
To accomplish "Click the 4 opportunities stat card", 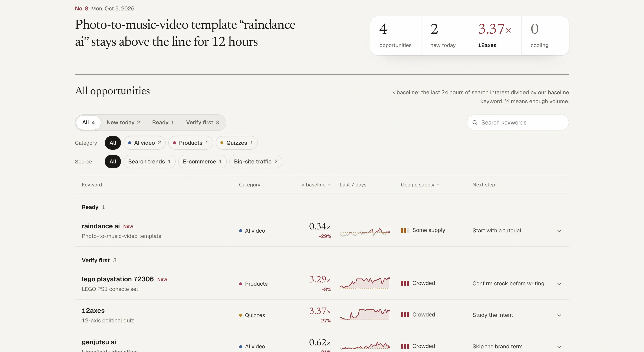I will 395,36.
